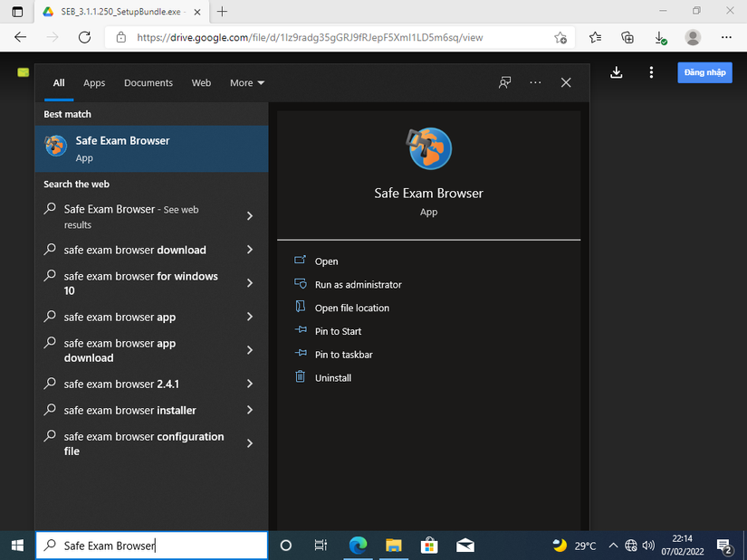Open network globe icon in tray
Screen dimensions: 747x560
(631, 546)
